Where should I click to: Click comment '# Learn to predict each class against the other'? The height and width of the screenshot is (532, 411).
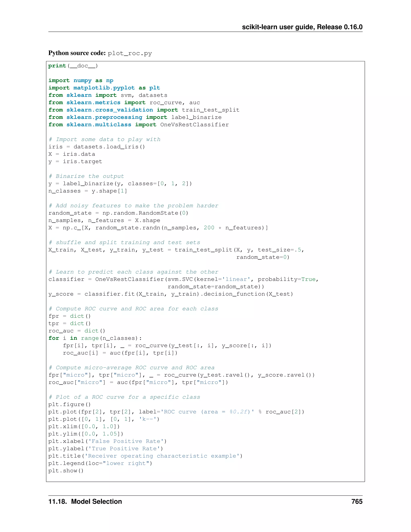coord(133,272)
